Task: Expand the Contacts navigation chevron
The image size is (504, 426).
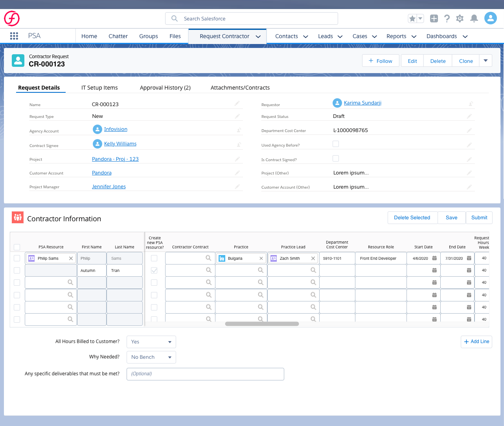Action: tap(305, 37)
